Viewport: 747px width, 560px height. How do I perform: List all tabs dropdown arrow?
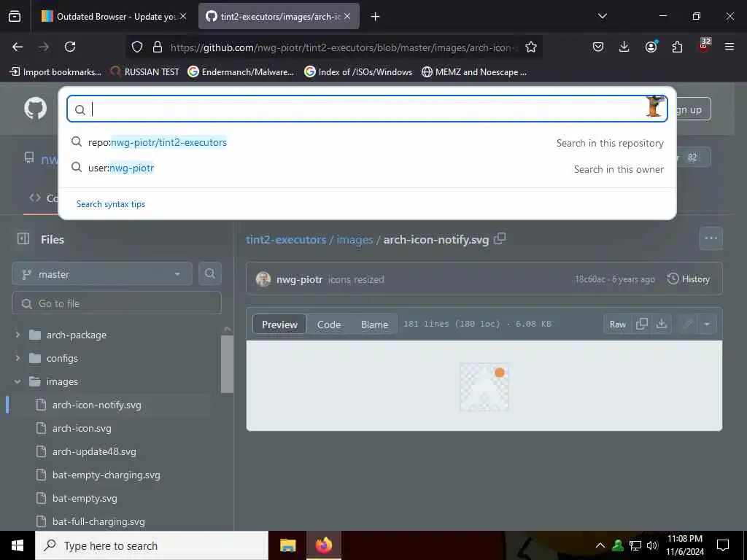pyautogui.click(x=602, y=16)
